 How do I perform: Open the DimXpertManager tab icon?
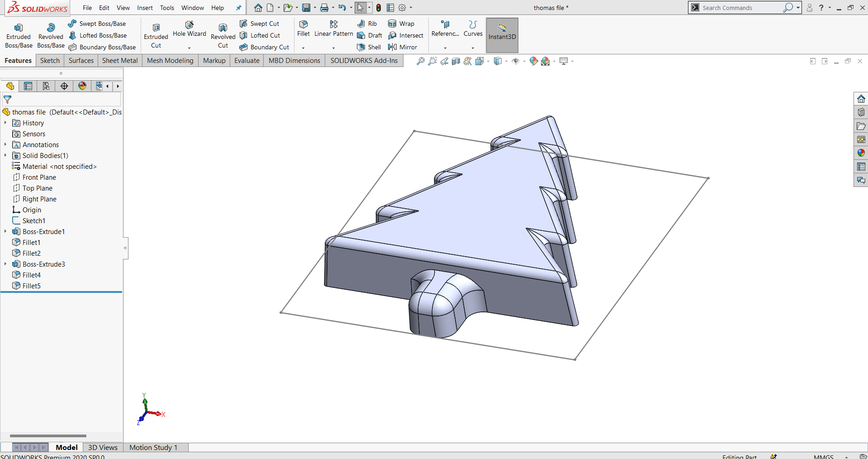[x=64, y=86]
